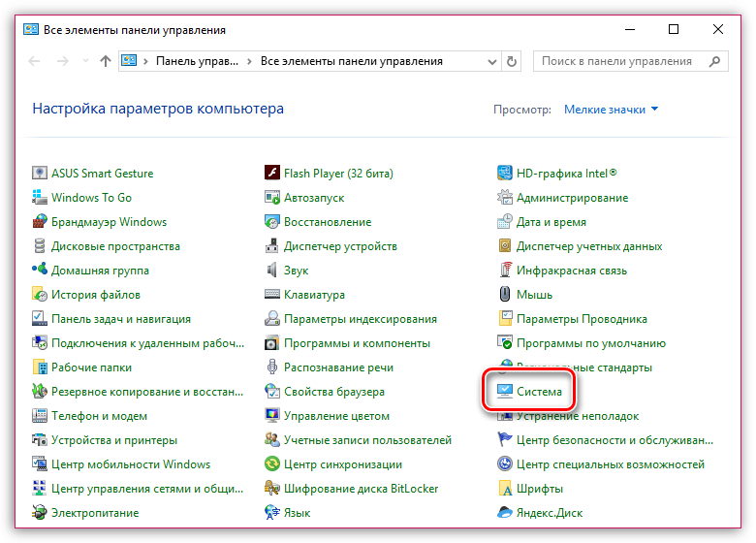Click the Up arrow navigation button

pos(105,61)
